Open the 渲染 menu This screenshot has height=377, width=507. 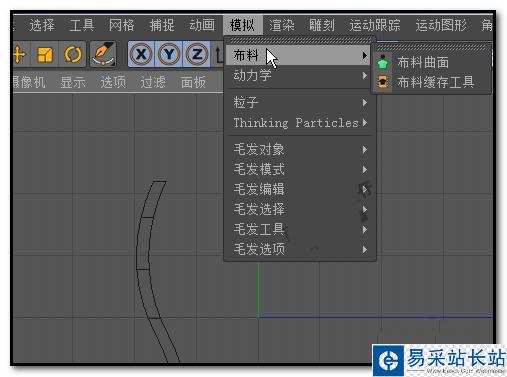[282, 25]
